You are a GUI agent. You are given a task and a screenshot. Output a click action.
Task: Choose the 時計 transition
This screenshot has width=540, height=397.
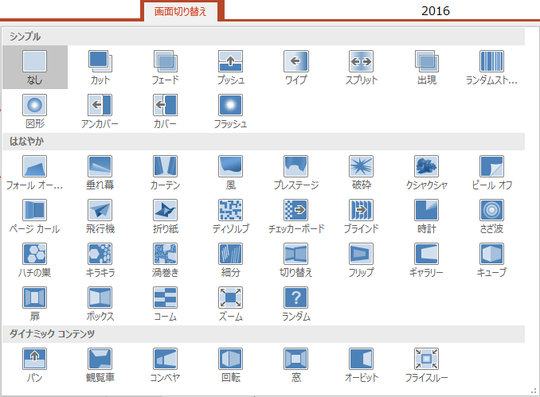426,216
